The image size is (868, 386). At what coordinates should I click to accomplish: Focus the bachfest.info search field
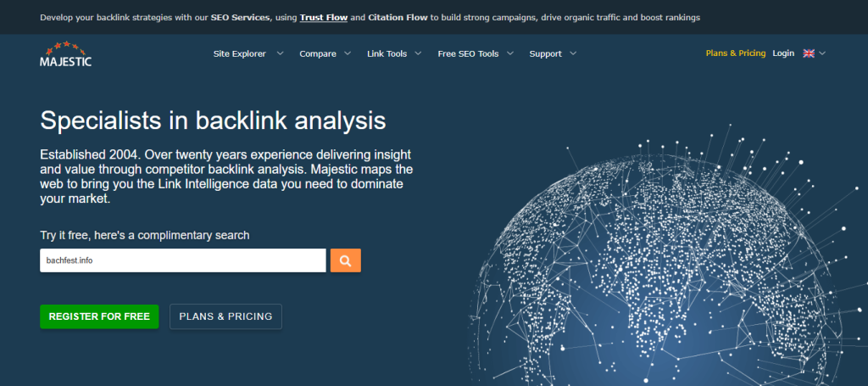(x=182, y=260)
